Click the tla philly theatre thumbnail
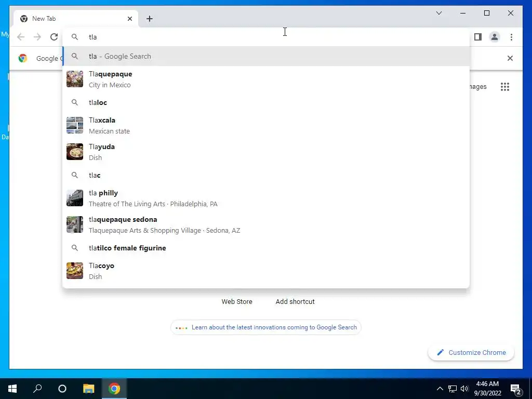 (75, 198)
